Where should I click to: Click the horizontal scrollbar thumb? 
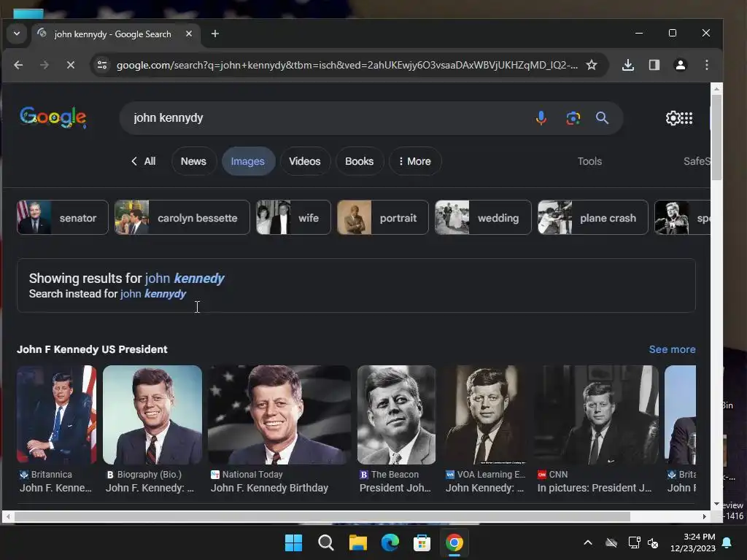[322, 517]
